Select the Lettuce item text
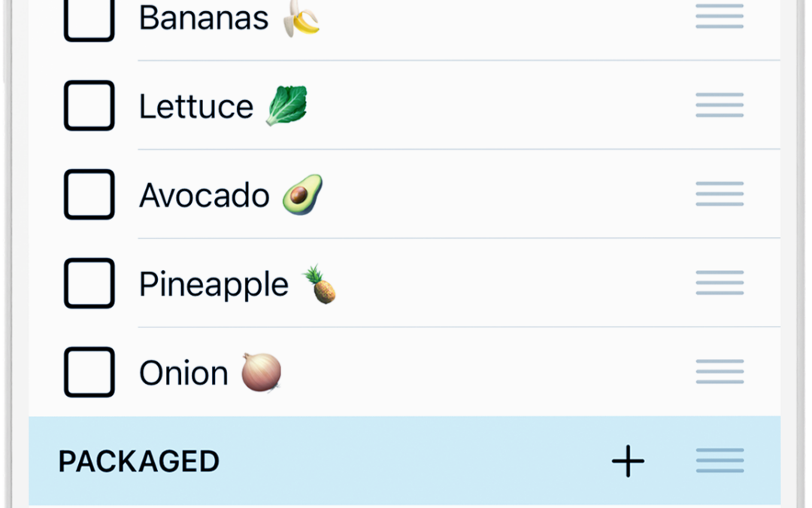Image resolution: width=812 pixels, height=508 pixels. click(196, 107)
